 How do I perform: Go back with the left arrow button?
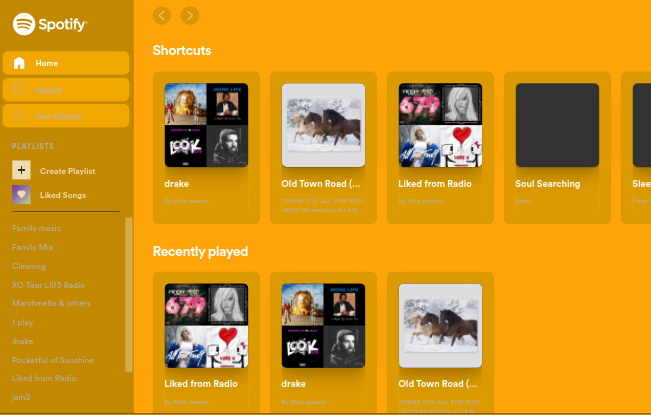(162, 16)
